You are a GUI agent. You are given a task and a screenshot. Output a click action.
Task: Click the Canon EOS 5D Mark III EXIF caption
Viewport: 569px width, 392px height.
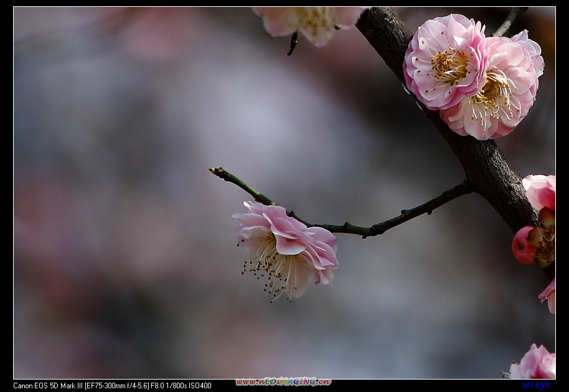click(112, 386)
